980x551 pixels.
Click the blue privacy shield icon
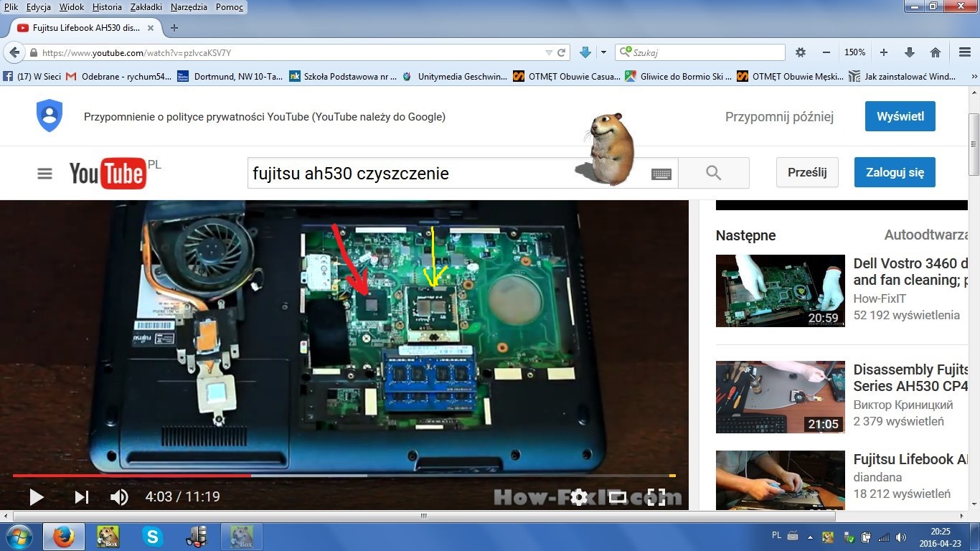50,116
